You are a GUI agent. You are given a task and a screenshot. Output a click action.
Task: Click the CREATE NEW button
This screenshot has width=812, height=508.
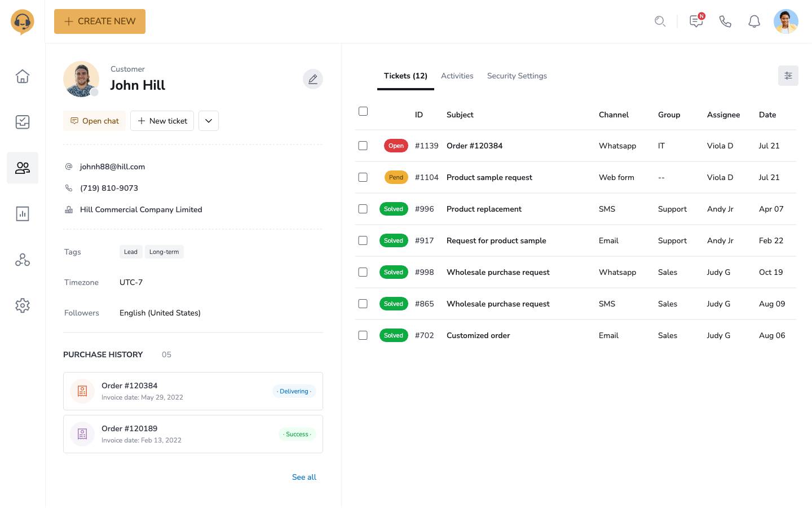pos(100,21)
